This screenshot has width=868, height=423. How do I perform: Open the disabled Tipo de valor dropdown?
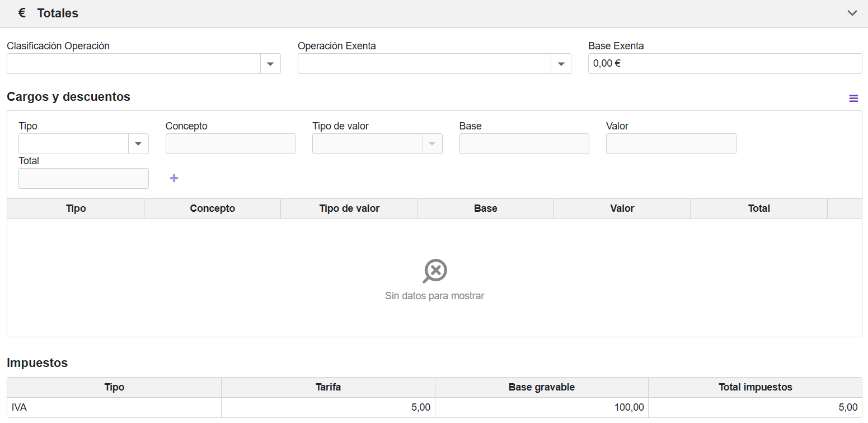tap(431, 144)
